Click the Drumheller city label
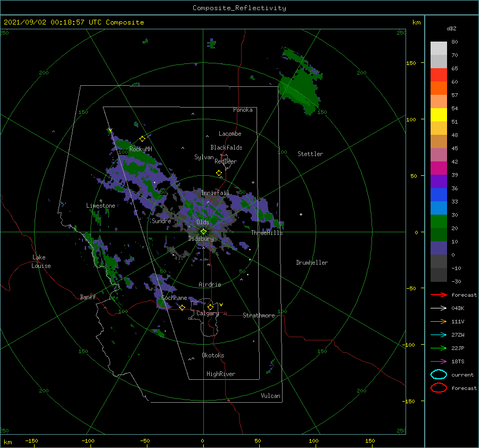 (312, 263)
